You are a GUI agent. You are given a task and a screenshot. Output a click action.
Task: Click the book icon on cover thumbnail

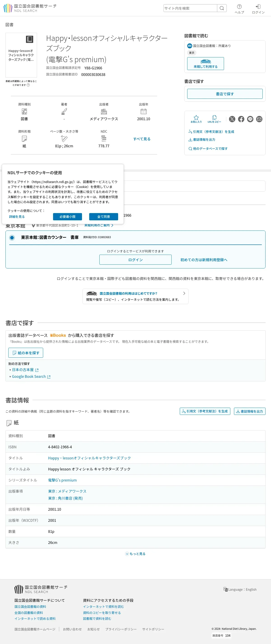coord(30,39)
